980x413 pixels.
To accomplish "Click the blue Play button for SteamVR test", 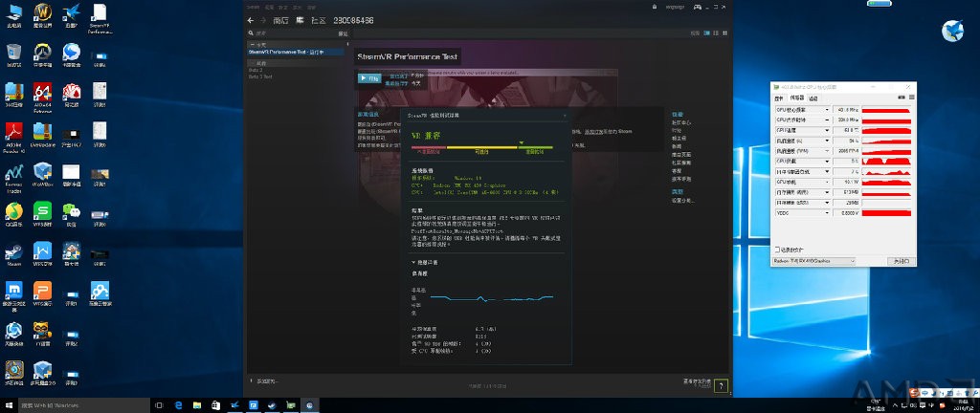I will pyautogui.click(x=369, y=78).
